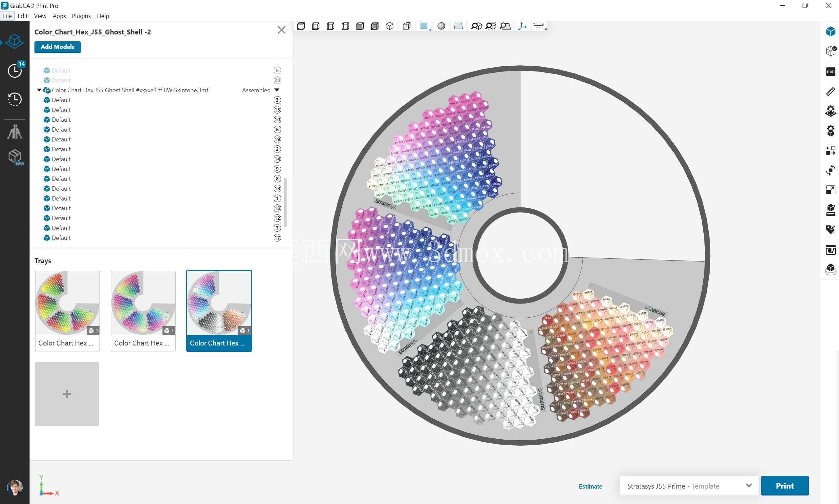Zoom to selection icon with dashed box
Viewport: 839px width, 504px height.
(x=491, y=26)
